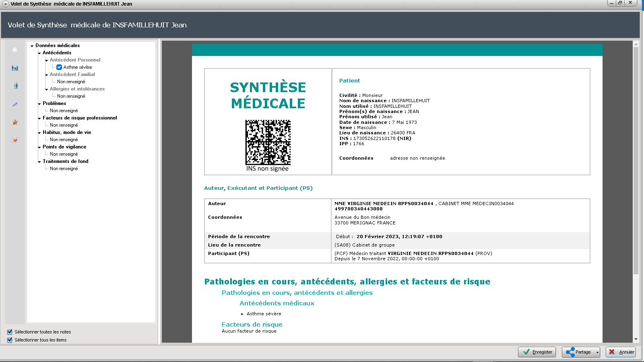The image size is (644, 362).
Task: Open the window system menu icon
Action: 5,4
